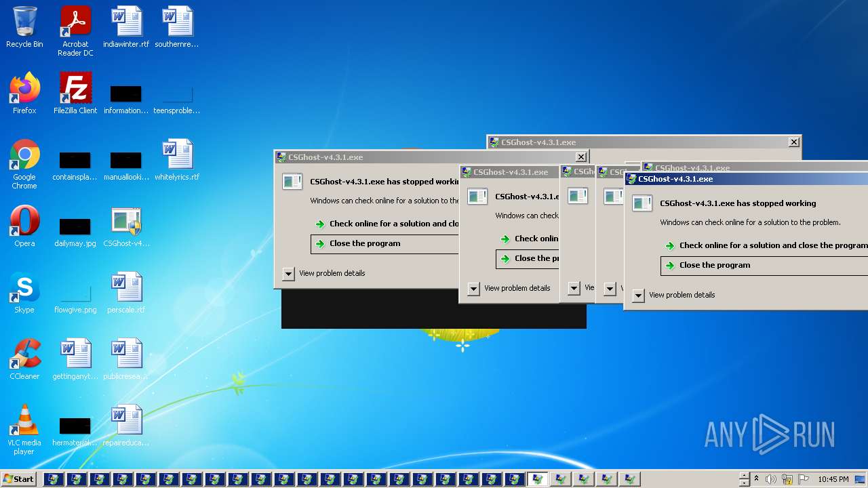This screenshot has width=868, height=488.
Task: Launch Skype from the desktop
Action: point(24,293)
